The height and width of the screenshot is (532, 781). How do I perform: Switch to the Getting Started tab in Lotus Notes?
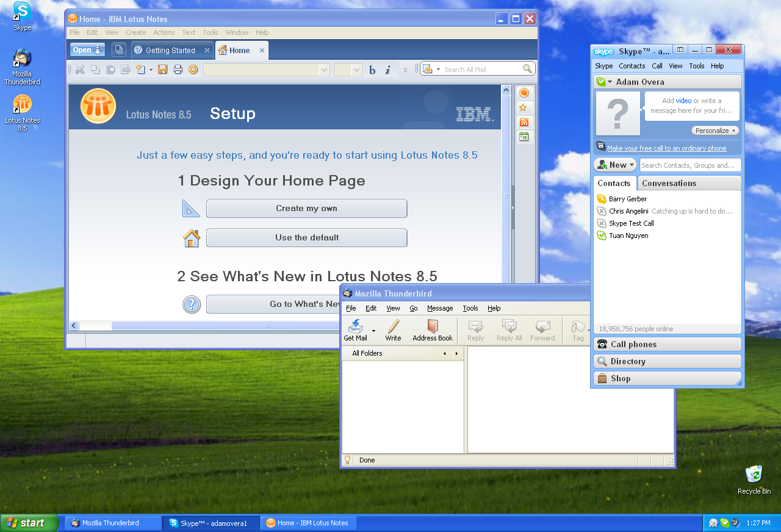pyautogui.click(x=171, y=50)
